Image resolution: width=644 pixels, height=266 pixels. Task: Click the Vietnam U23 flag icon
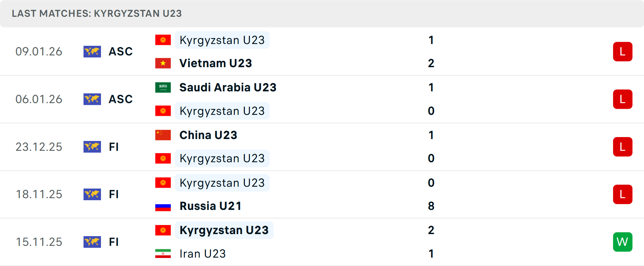pos(163,63)
